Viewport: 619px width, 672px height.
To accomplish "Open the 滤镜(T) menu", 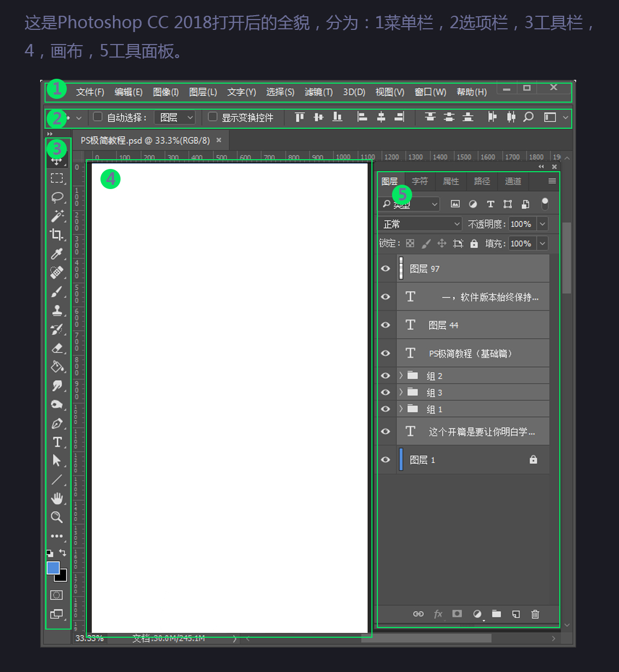I will [319, 92].
